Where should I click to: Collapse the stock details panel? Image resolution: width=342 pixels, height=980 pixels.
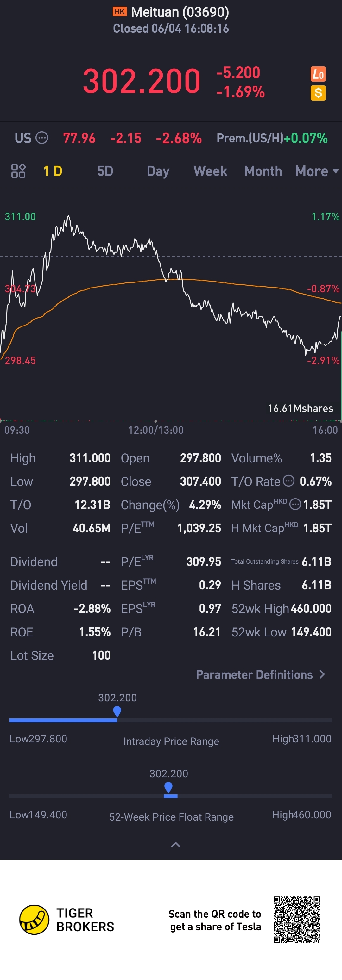pyautogui.click(x=175, y=845)
